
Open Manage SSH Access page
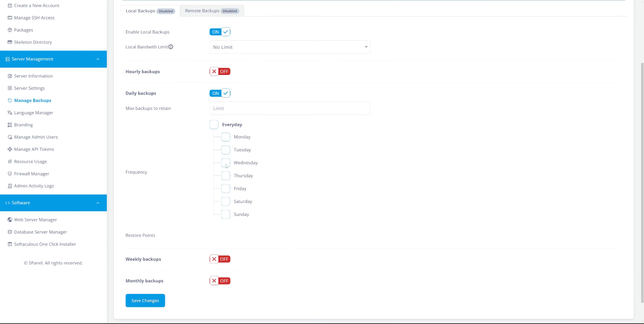coord(34,18)
